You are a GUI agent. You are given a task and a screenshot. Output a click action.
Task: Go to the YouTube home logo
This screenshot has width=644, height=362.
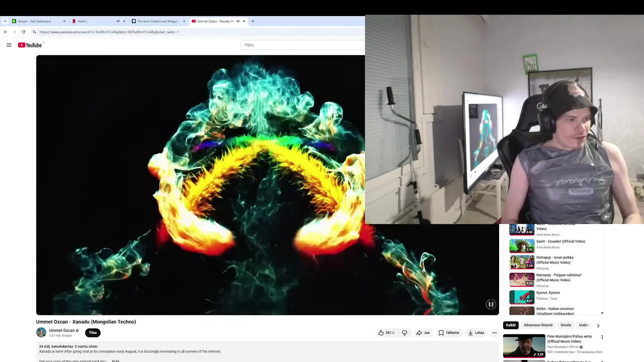[x=30, y=45]
